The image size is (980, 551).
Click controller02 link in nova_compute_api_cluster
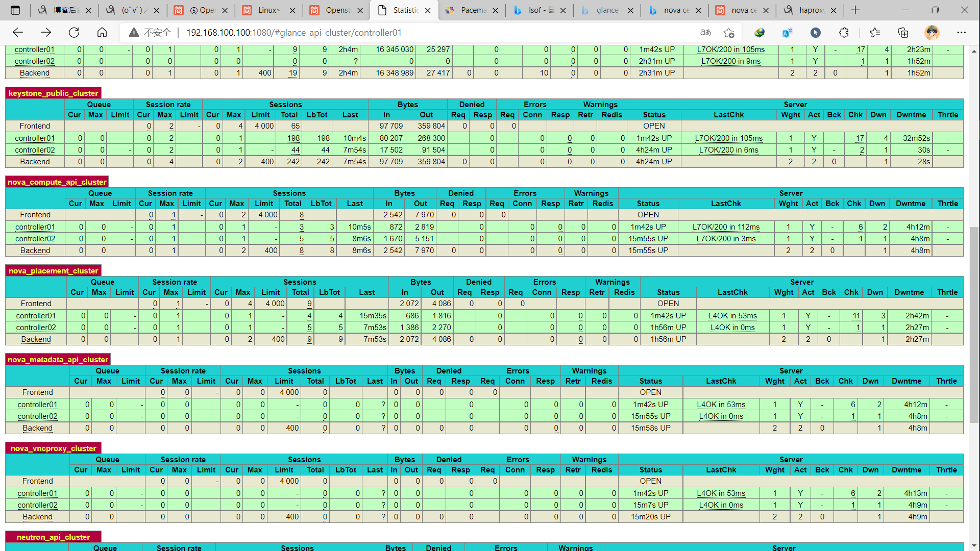coord(35,239)
